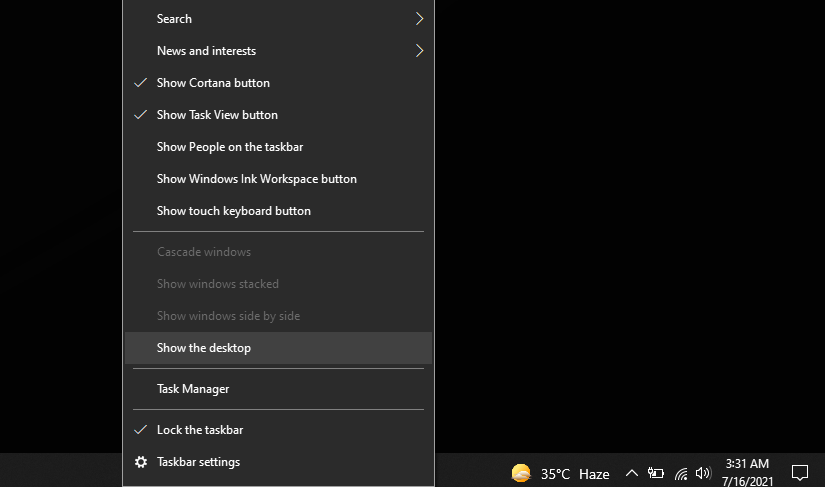Open Task Manager from the menu

tap(278, 389)
